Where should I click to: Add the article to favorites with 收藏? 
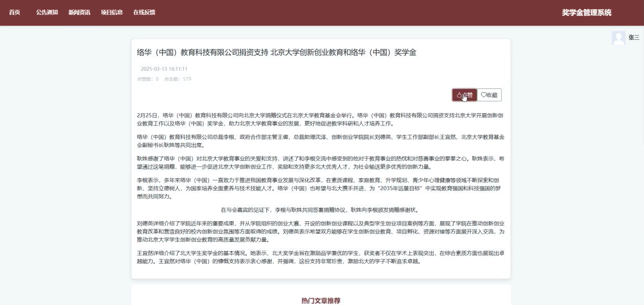click(x=489, y=95)
